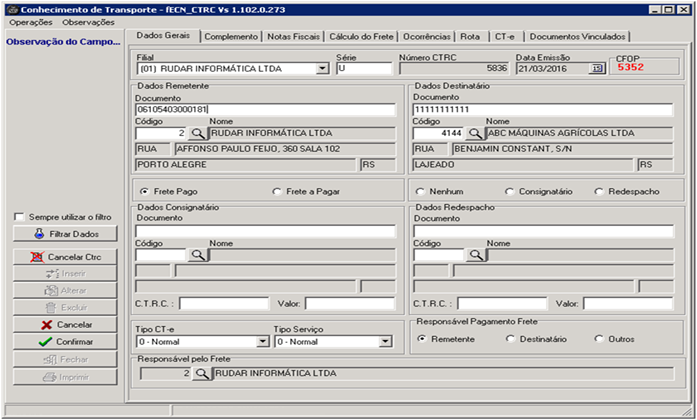Switch to the Cálculo do Frete tab
Screen dimensions: 697x420
click(361, 37)
